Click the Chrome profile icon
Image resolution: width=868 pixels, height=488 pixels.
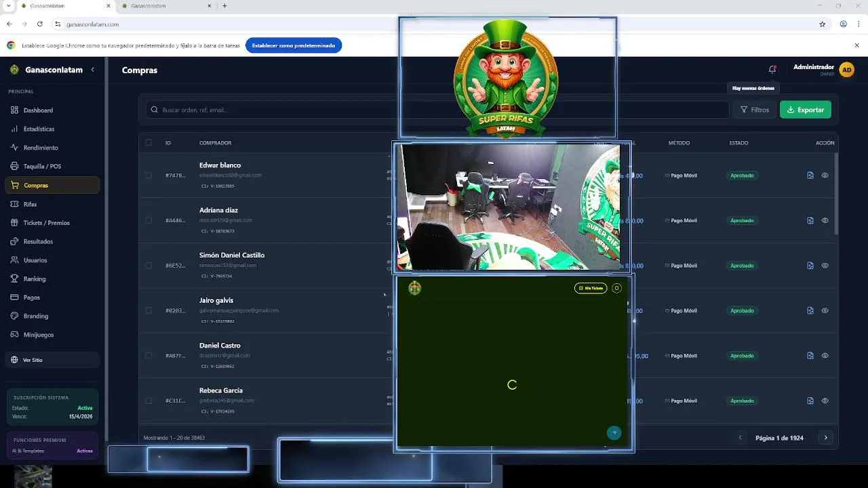tap(843, 24)
